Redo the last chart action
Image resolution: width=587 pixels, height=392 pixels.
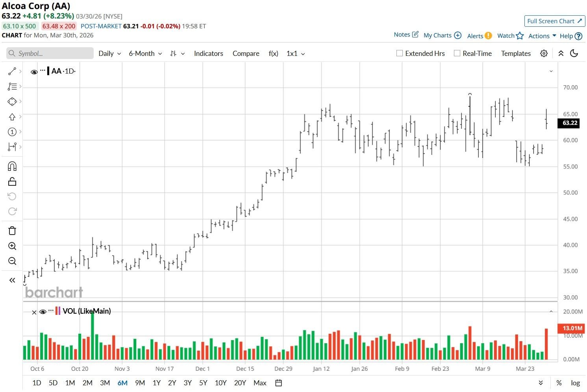tap(12, 211)
